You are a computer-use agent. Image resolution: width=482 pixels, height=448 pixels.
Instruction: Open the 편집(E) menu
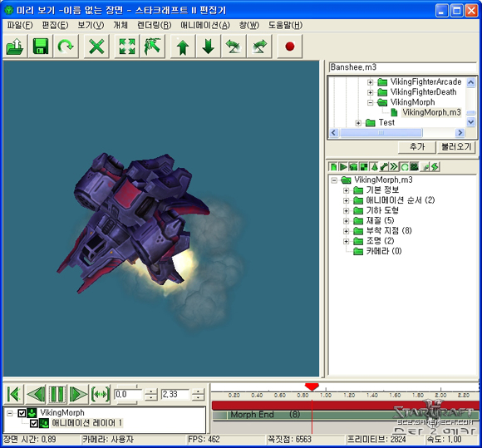click(x=55, y=25)
